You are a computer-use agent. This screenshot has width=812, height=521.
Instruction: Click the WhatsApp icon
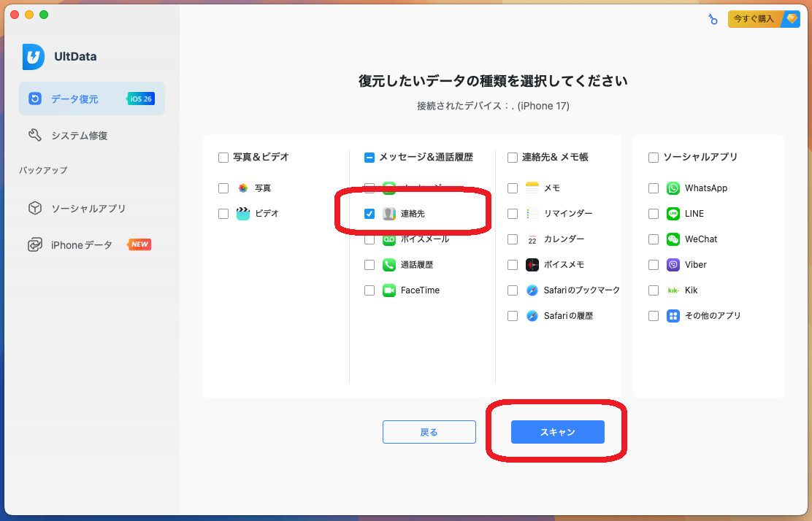[673, 188]
